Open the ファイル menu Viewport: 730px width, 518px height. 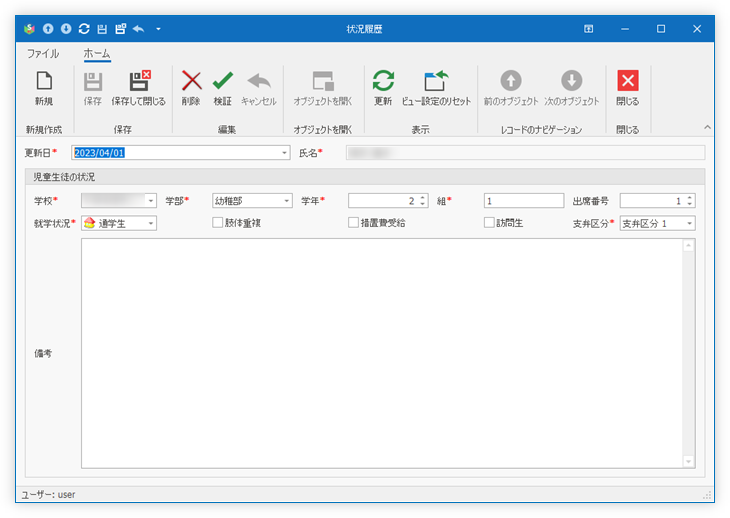click(x=43, y=54)
